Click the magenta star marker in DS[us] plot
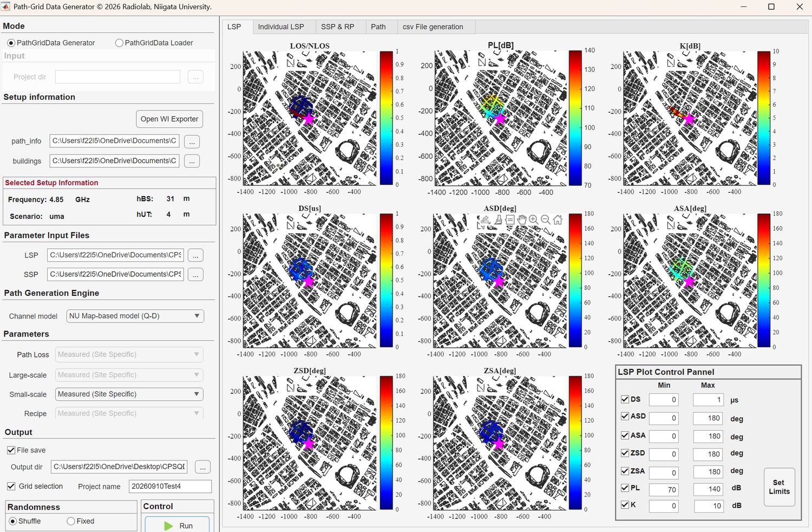Screen dimensions: 812x532 (308, 281)
